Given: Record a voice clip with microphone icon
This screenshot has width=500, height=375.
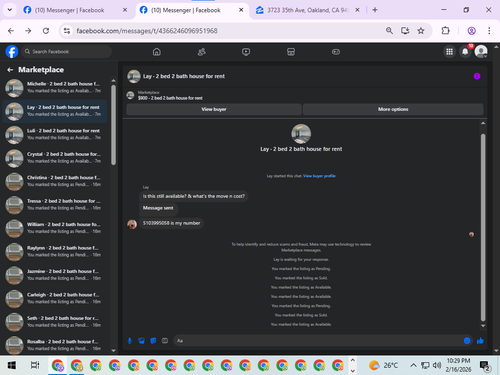Looking at the screenshot, I should (x=130, y=341).
